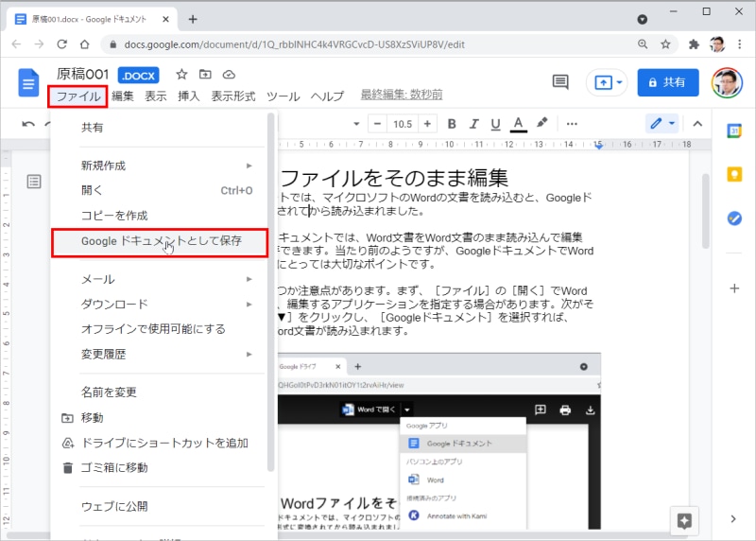Bookmark this page with the star
Viewport: 756px width, 541px height.
coord(666,44)
